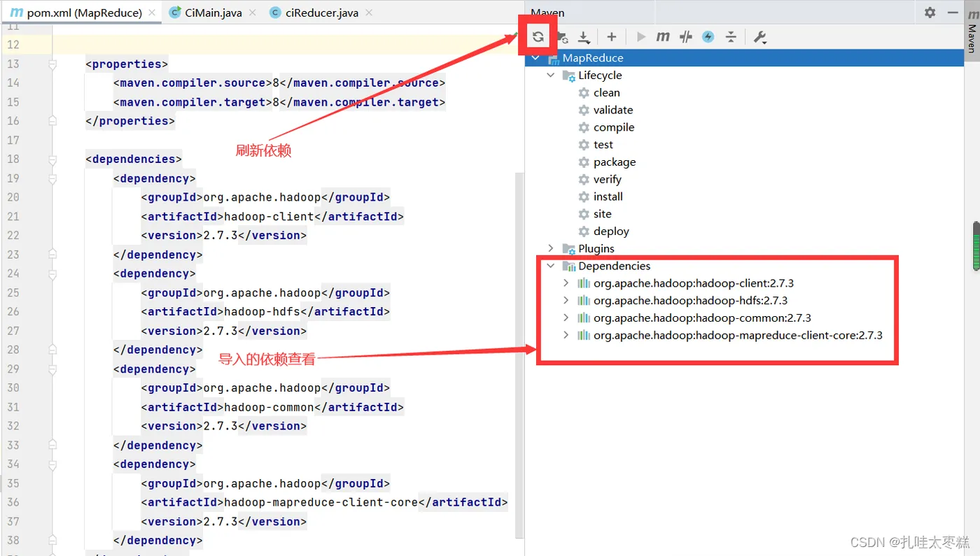The height and width of the screenshot is (556, 980).
Task: Expand the hadoop-common:2.7.3 dependency
Action: tap(566, 318)
